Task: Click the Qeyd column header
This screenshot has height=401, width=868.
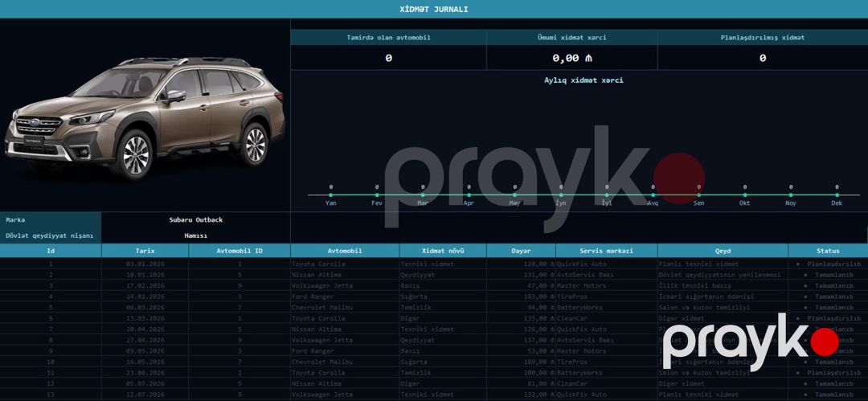Action: pyautogui.click(x=723, y=251)
